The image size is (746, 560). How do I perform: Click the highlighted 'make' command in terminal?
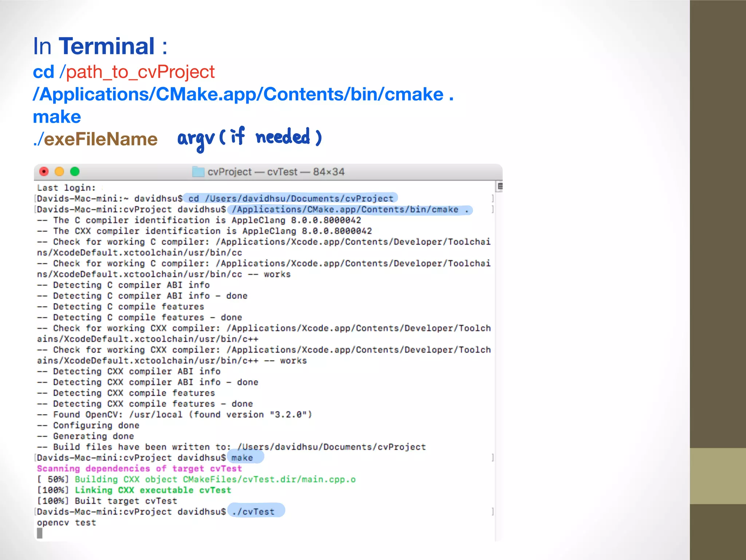242,458
